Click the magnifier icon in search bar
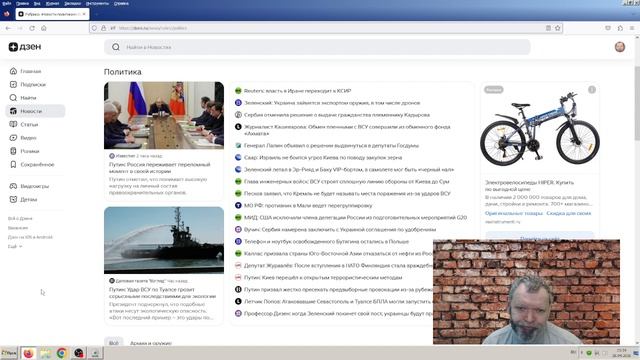This screenshot has height=360, width=640. tap(116, 47)
